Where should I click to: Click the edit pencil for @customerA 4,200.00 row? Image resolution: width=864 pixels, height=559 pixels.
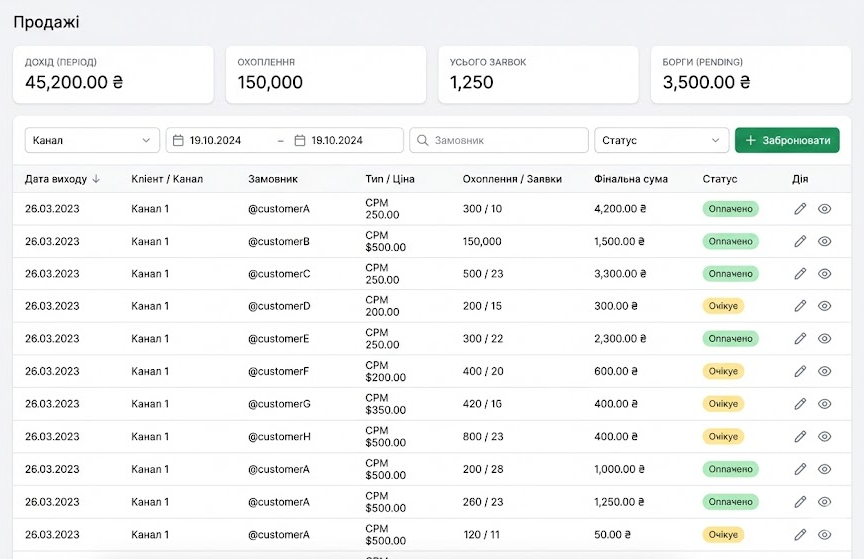(x=800, y=209)
